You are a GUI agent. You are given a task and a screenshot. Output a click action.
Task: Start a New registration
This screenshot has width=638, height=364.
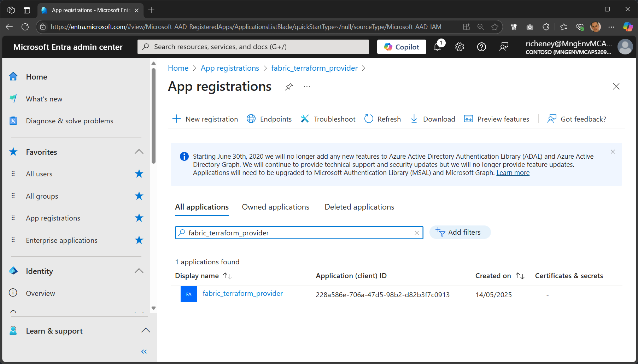click(x=205, y=119)
